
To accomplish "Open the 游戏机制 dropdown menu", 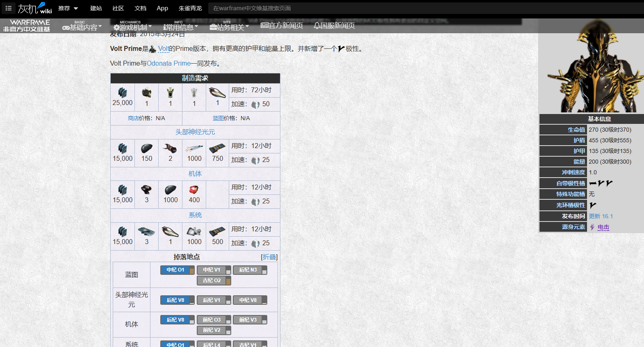I will coord(132,27).
